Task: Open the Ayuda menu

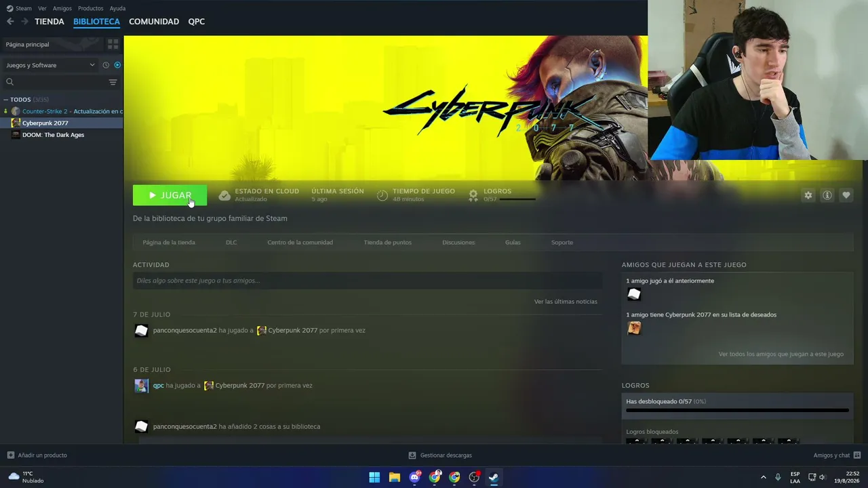Action: point(117,8)
